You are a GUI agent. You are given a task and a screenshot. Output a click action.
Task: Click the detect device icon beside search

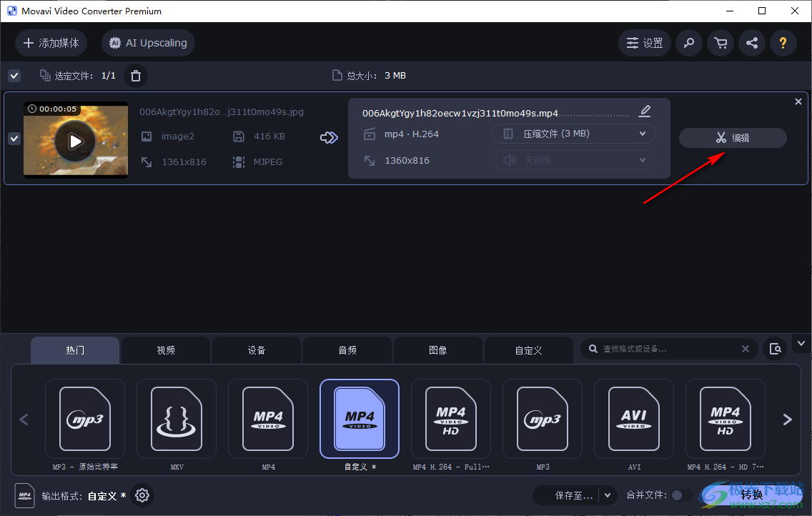pos(776,349)
